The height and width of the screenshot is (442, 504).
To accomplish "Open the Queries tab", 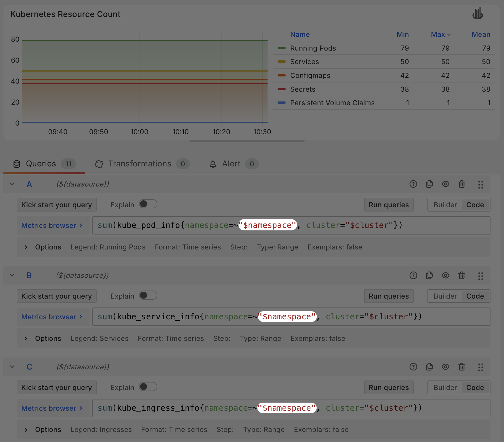I will click(x=44, y=164).
